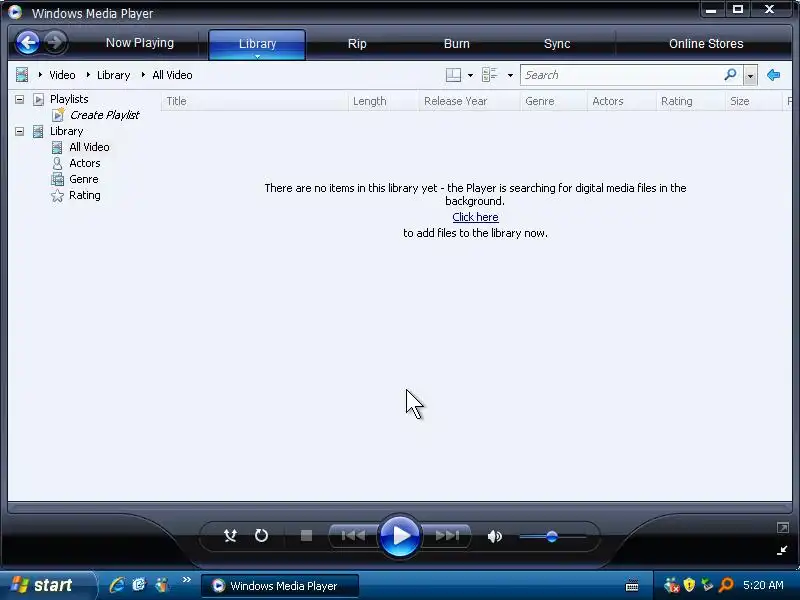Select All Video in the tree
The width and height of the screenshot is (800, 600).
[x=89, y=147]
